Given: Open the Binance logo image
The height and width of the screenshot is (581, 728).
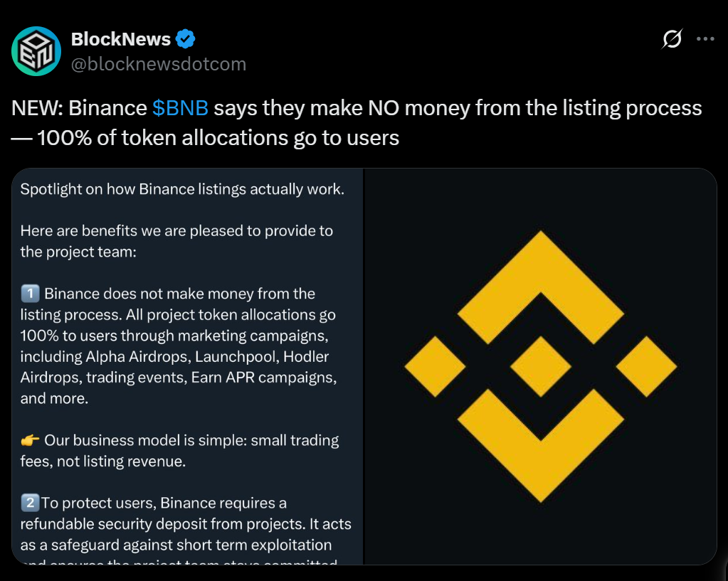Looking at the screenshot, I should click(540, 366).
